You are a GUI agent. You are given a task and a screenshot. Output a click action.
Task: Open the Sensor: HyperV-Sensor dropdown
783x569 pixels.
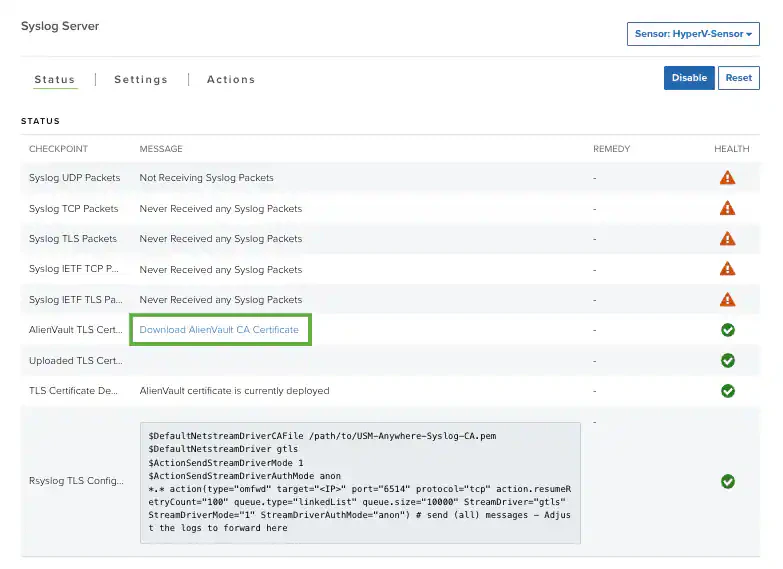(693, 34)
